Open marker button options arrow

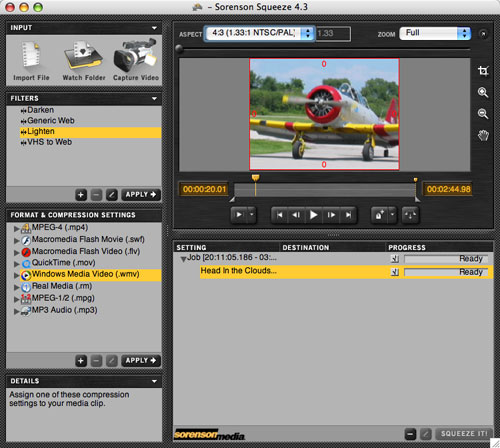[x=392, y=215]
